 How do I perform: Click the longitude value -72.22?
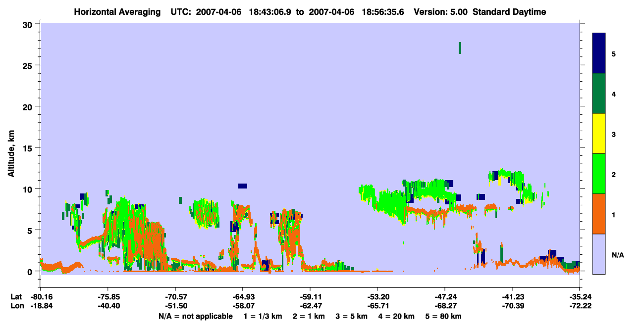[579, 306]
